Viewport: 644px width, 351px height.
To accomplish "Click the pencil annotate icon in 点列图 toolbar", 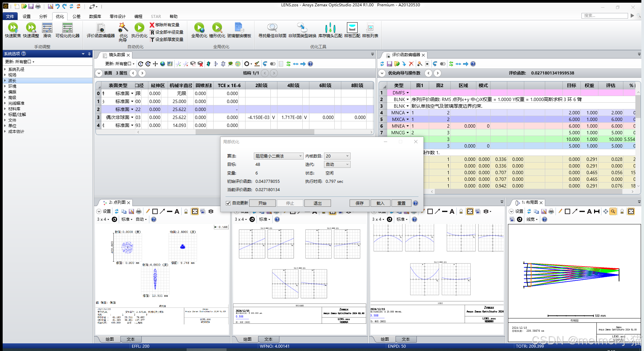I will [148, 211].
